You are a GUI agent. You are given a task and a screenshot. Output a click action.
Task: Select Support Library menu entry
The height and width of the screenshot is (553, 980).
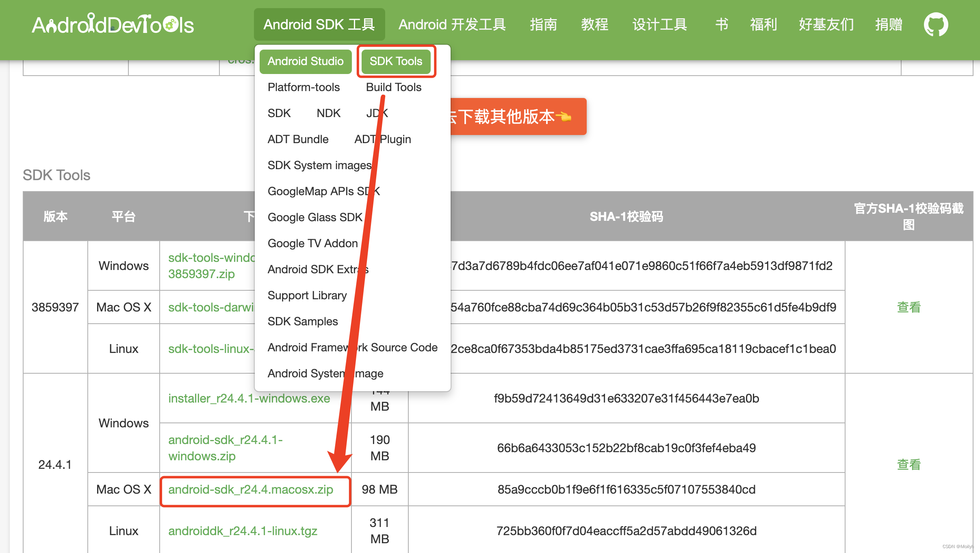[307, 295]
